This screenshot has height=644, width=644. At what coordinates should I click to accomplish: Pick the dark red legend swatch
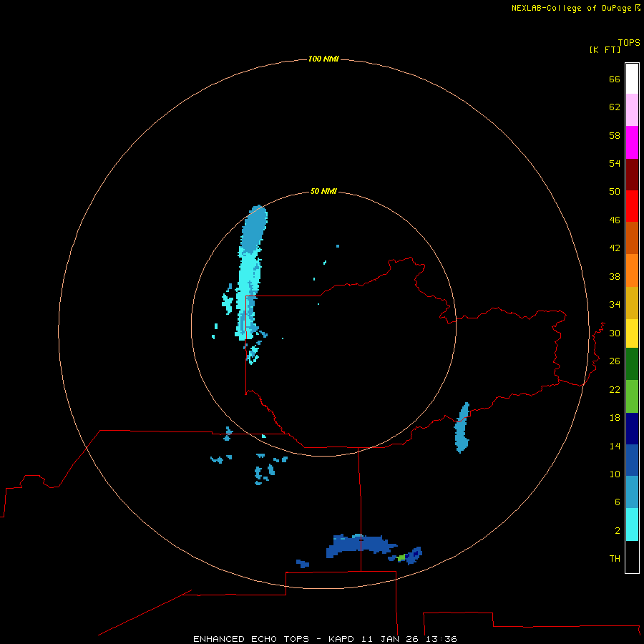(x=632, y=174)
